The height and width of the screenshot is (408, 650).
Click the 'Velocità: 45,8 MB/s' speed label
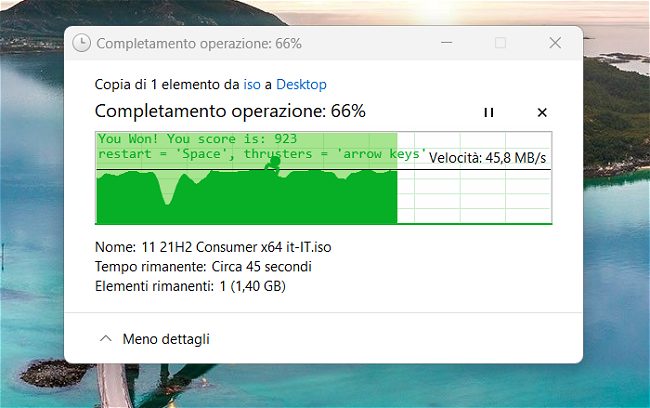pyautogui.click(x=488, y=158)
